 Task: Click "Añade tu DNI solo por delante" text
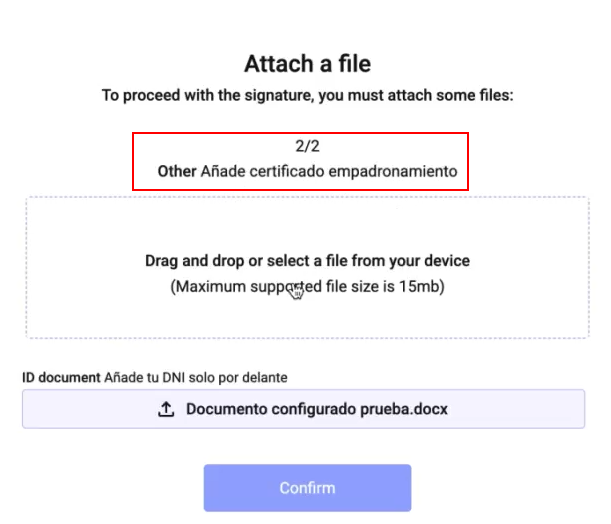click(196, 377)
